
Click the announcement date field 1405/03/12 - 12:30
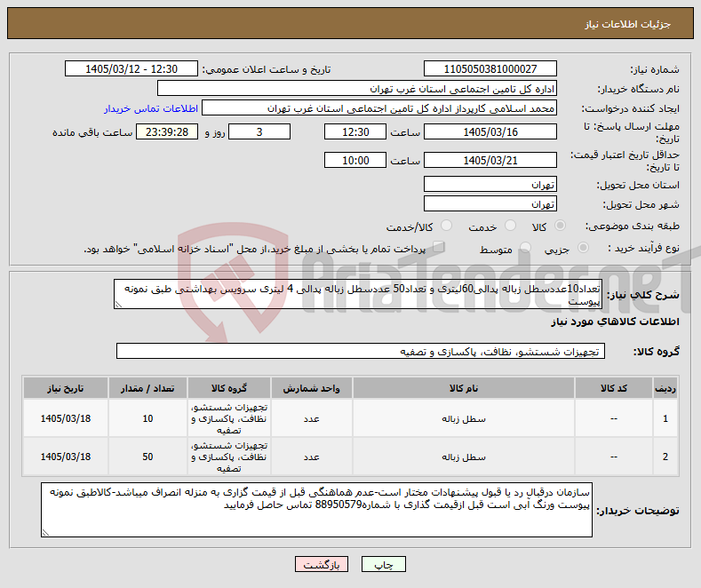point(131,68)
